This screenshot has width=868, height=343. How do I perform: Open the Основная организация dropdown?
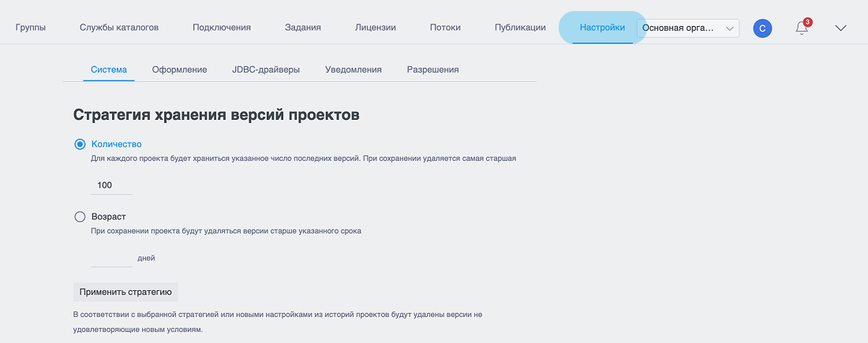688,28
